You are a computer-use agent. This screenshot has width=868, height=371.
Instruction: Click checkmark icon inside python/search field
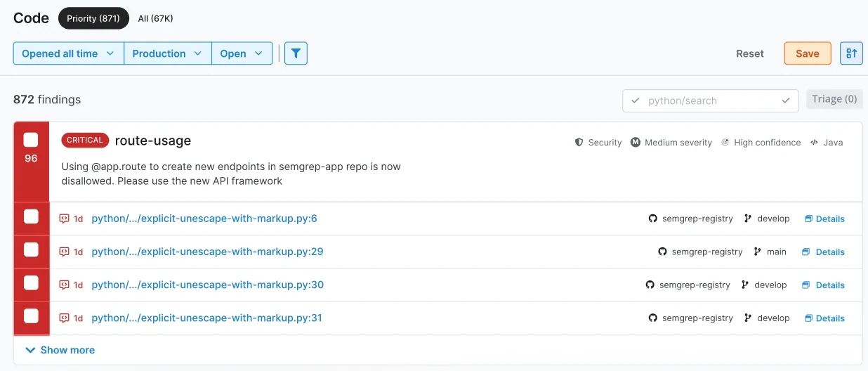pyautogui.click(x=636, y=100)
